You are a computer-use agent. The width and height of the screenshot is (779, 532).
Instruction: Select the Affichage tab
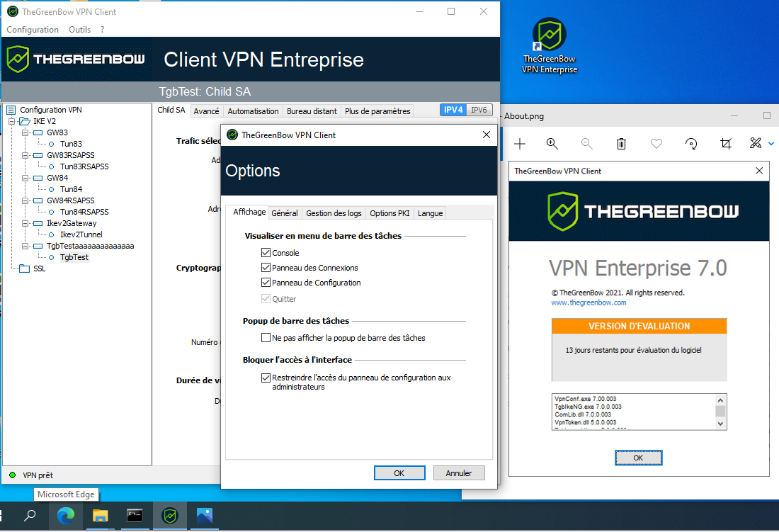pyautogui.click(x=249, y=212)
